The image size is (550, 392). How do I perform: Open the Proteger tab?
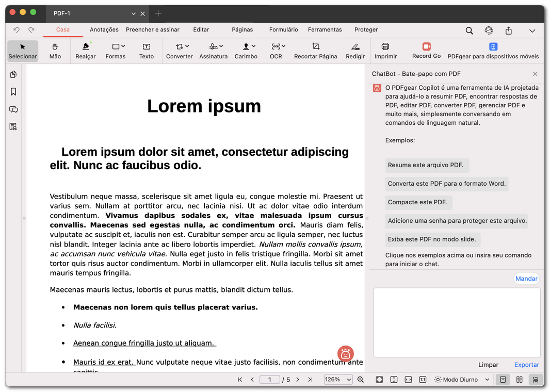pos(366,30)
